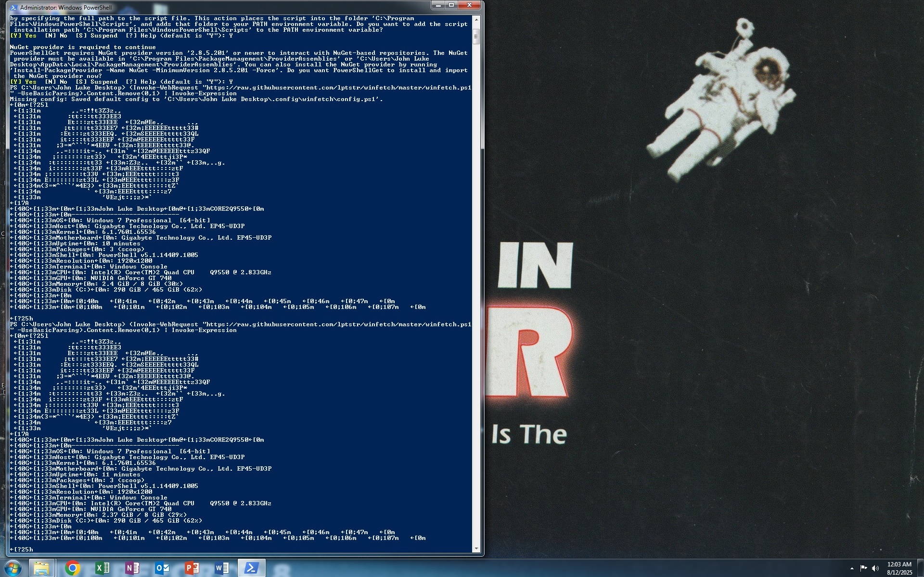Launch Outlook from the taskbar

[x=162, y=568]
